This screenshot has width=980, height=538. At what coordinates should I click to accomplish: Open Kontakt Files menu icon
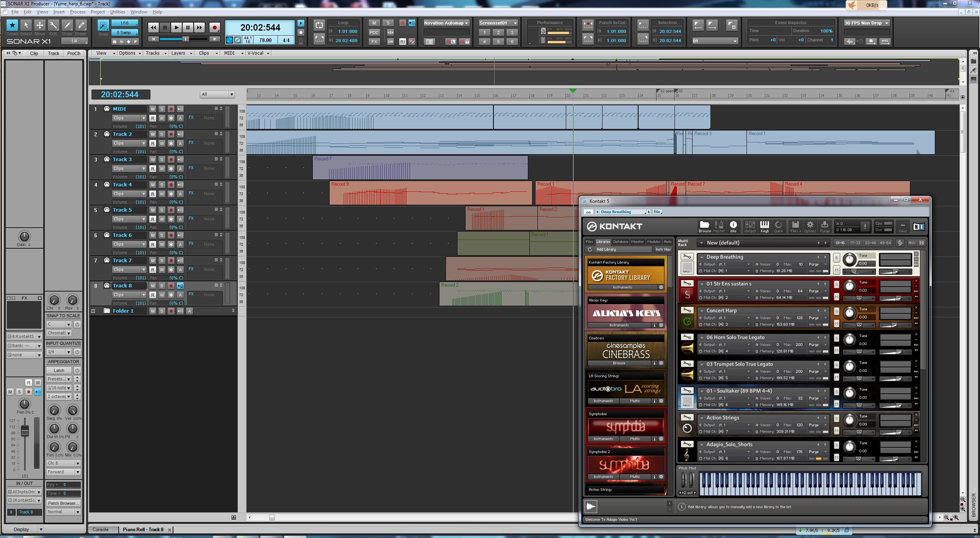tap(795, 227)
